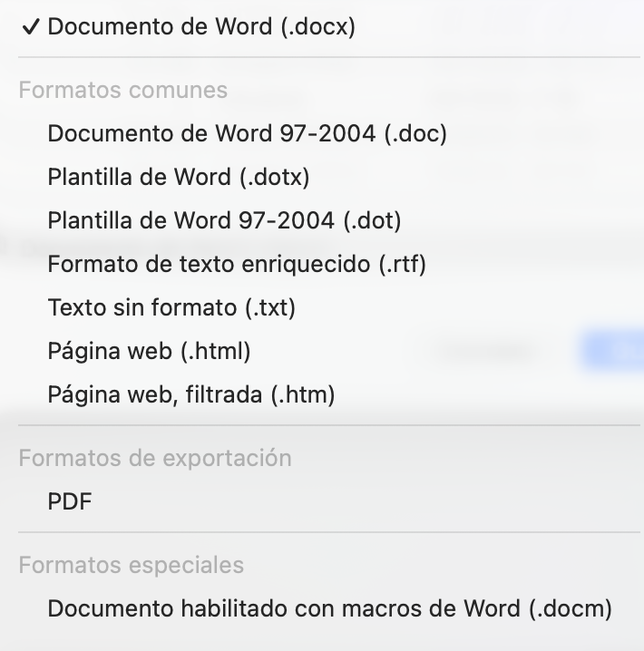The width and height of the screenshot is (644, 651).
Task: Choose Formato de texto enriquecido (.rtf)
Action: 237,265
